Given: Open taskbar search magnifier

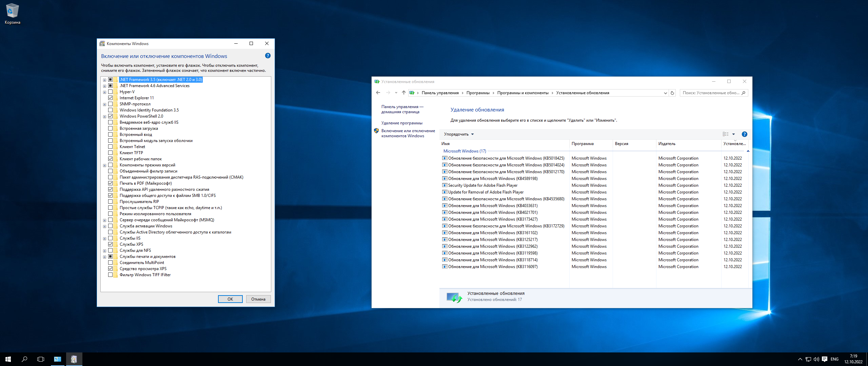Looking at the screenshot, I should pos(24,359).
